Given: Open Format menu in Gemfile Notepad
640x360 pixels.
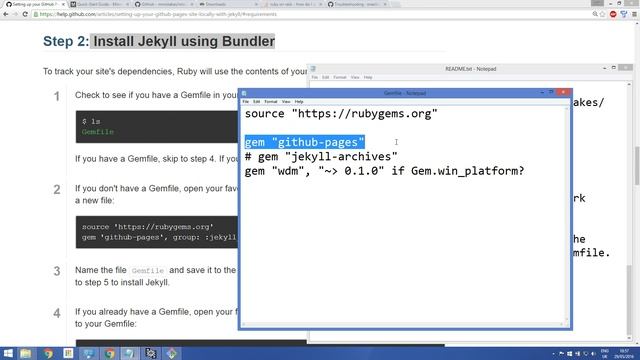Looking at the screenshot, I should (x=271, y=102).
